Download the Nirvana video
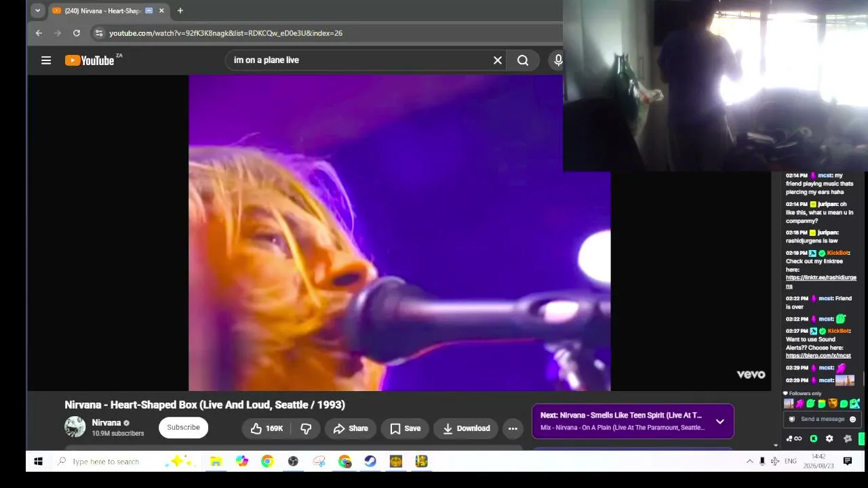The width and height of the screenshot is (868, 488). click(466, 428)
